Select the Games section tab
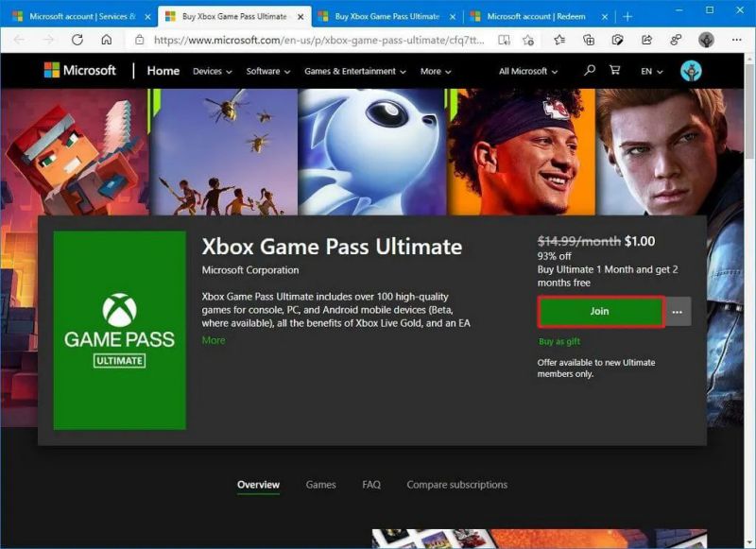Image resolution: width=756 pixels, height=549 pixels. click(x=320, y=485)
